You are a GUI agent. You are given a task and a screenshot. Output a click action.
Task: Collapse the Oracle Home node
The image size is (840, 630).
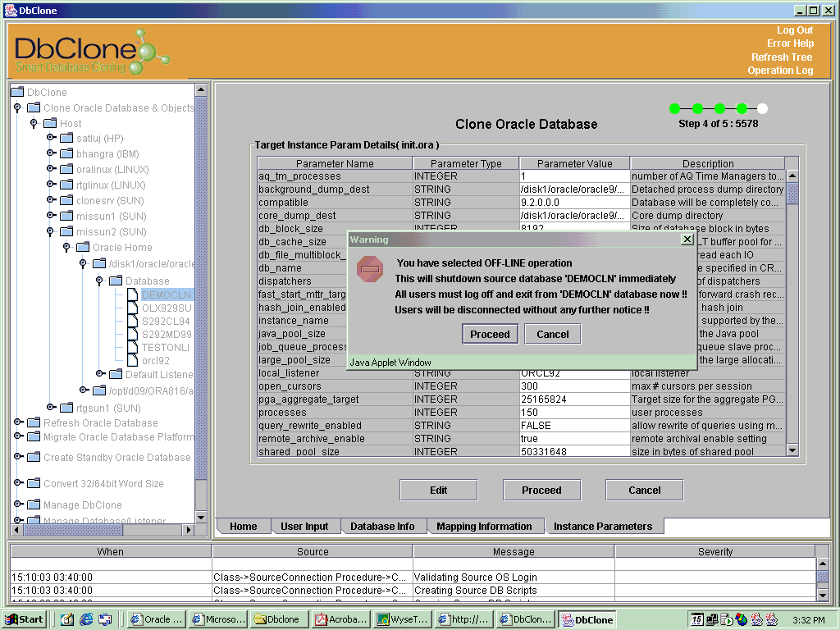pyautogui.click(x=66, y=247)
